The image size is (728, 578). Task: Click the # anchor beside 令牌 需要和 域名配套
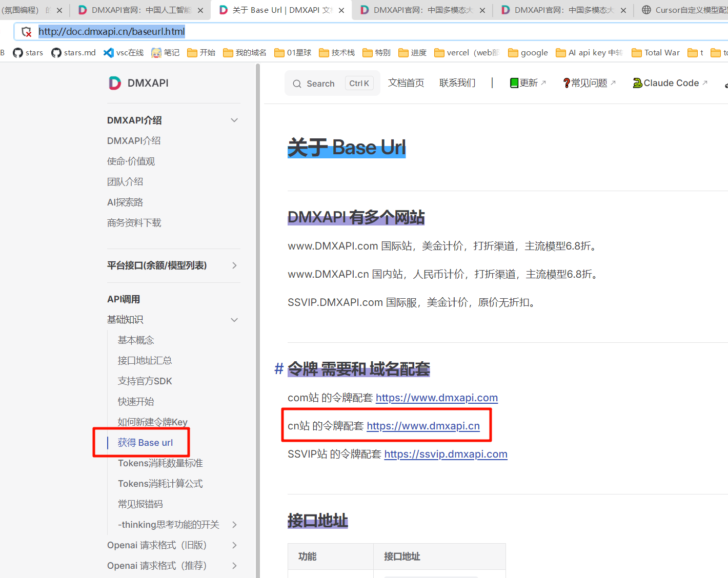pyautogui.click(x=279, y=368)
